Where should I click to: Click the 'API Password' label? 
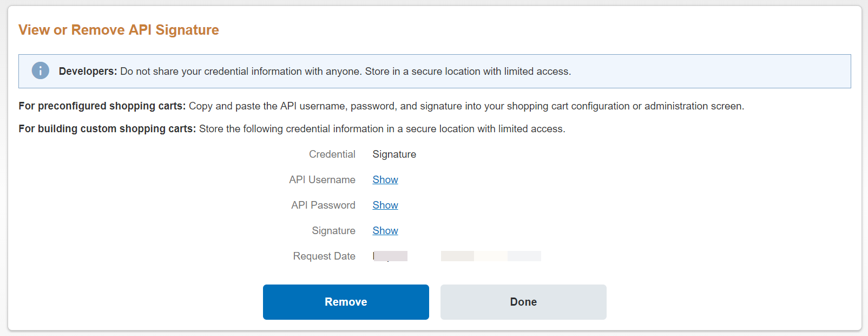click(x=323, y=205)
